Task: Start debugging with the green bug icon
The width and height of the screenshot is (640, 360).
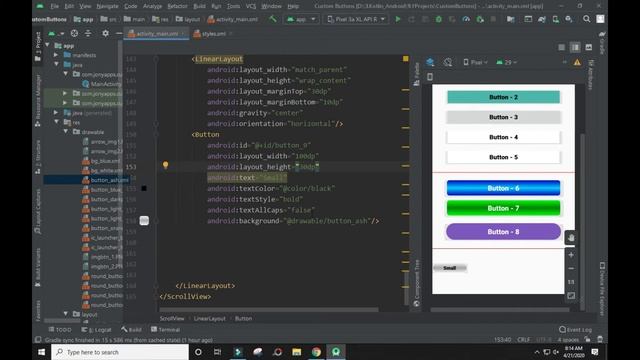Action: tap(438, 19)
